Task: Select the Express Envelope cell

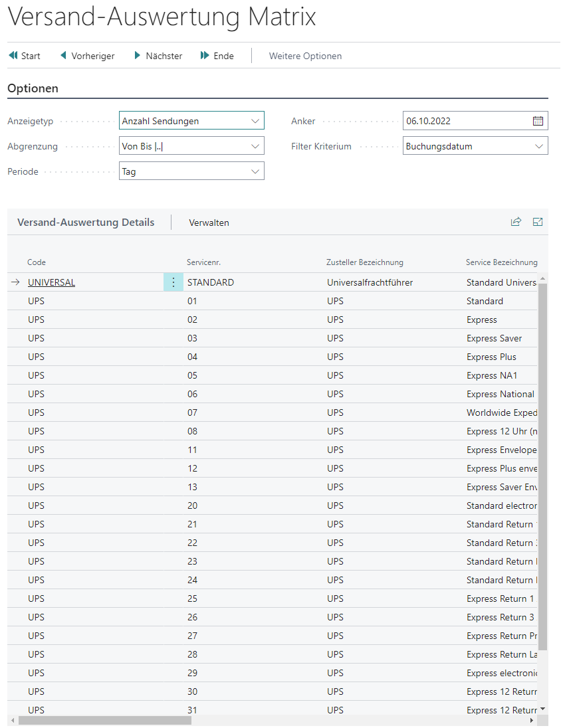Action: click(x=501, y=450)
